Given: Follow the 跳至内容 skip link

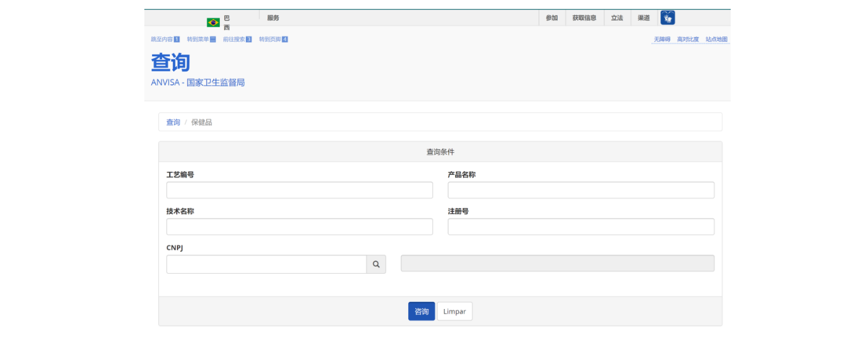Looking at the screenshot, I should (x=165, y=40).
